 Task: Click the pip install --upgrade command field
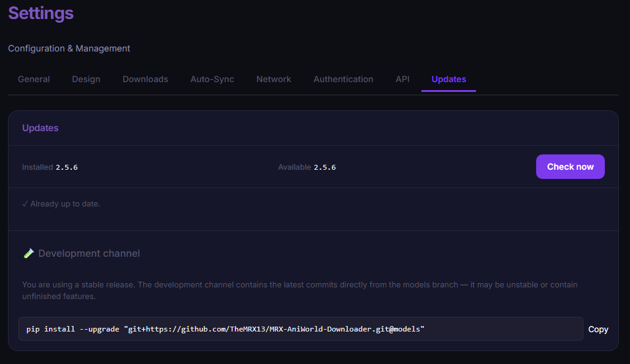[x=301, y=328]
